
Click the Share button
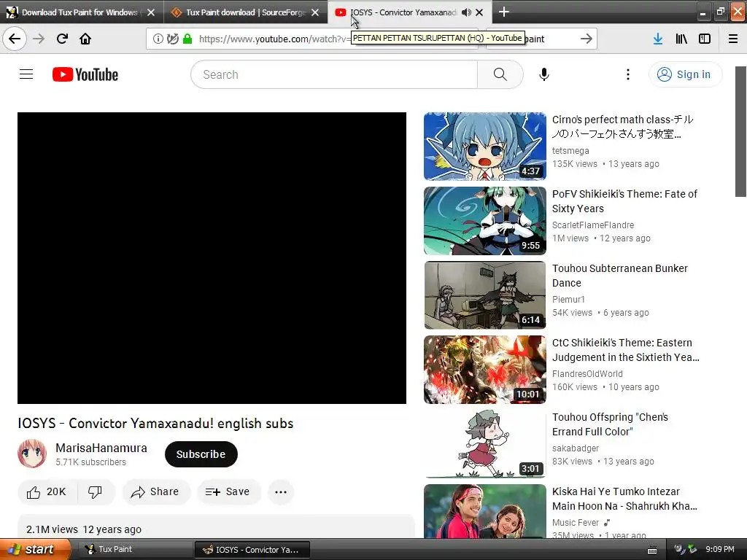(156, 492)
